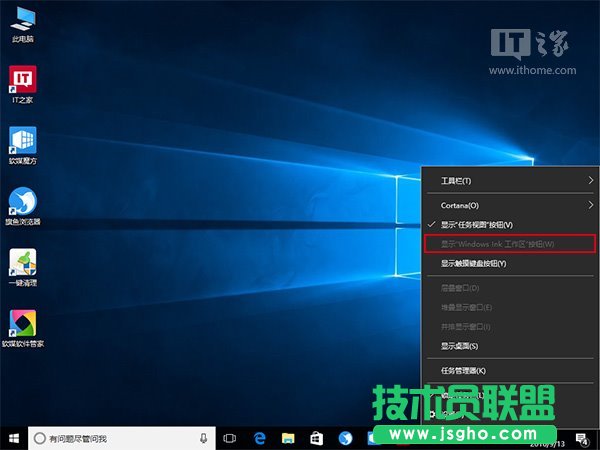Open the Windows Store taskbar icon
The width and height of the screenshot is (600, 450).
coord(316,438)
